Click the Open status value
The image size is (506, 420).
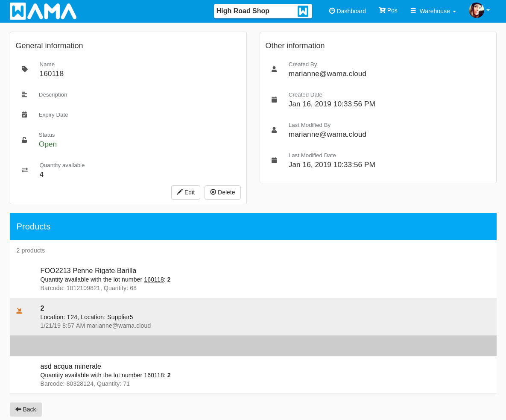pos(48,144)
